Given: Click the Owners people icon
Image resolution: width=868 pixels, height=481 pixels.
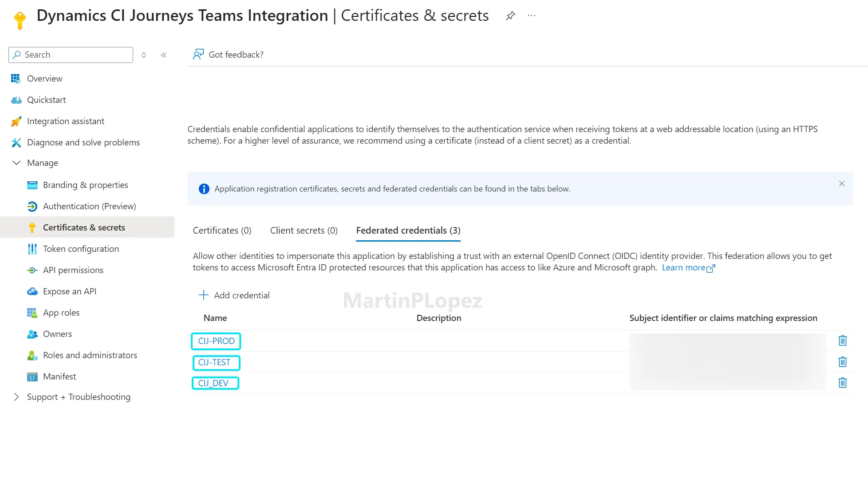Looking at the screenshot, I should (x=32, y=334).
